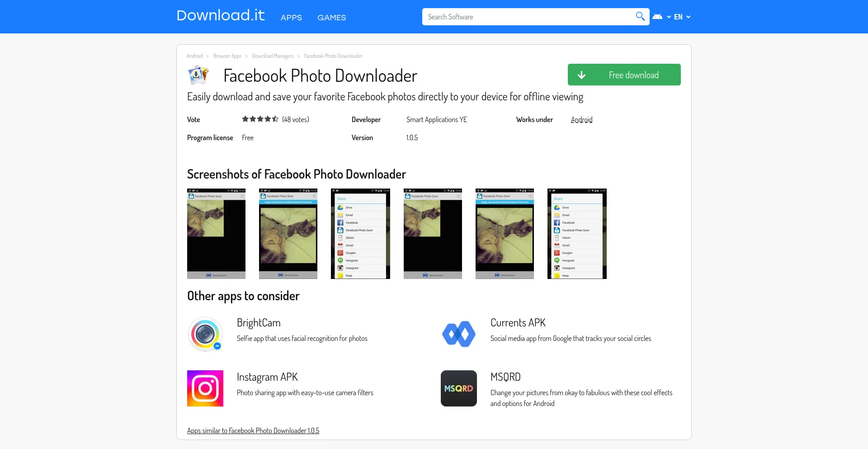Click the Instagram app icon
The image size is (868, 449).
coord(205,388)
